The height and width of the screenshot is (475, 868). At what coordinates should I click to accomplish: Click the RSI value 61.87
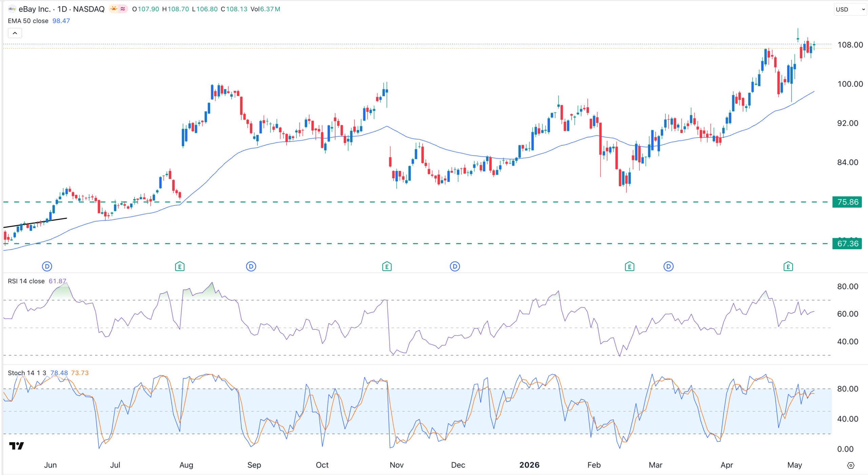coord(58,281)
